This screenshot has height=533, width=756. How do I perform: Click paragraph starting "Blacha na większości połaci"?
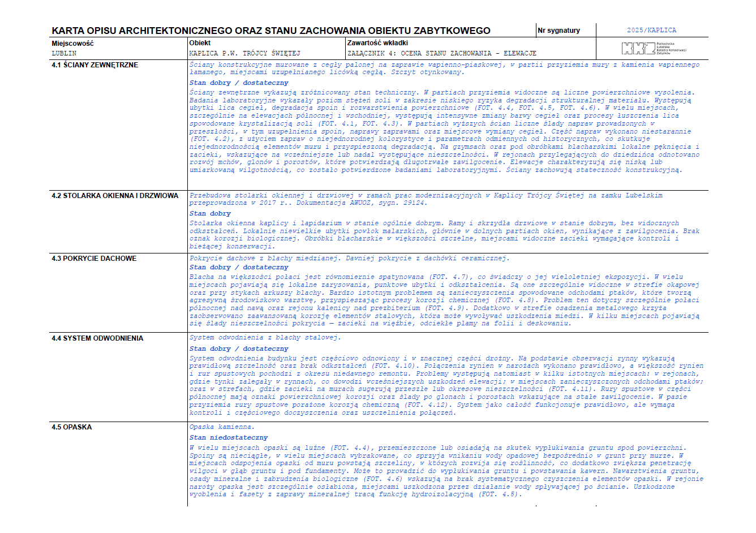pyautogui.click(x=444, y=300)
